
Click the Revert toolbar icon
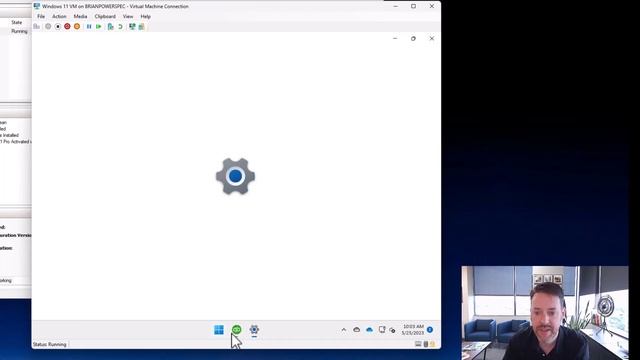click(120, 27)
